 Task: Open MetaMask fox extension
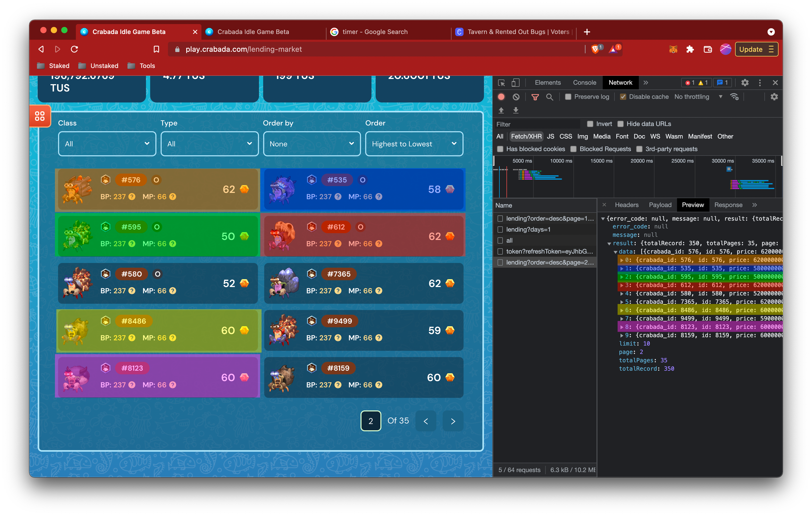(673, 49)
